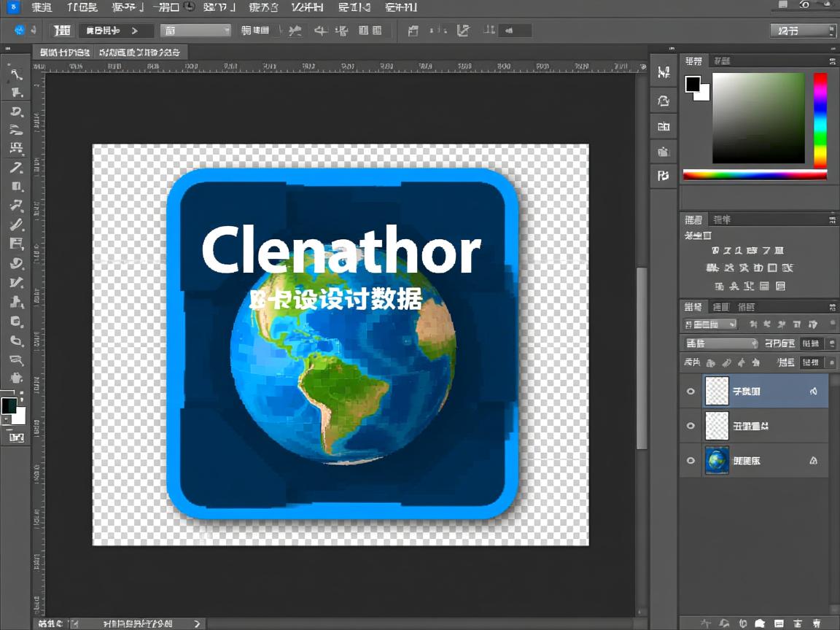The width and height of the screenshot is (840, 630).
Task: Hide the selected top layer via eye icon
Action: point(691,392)
